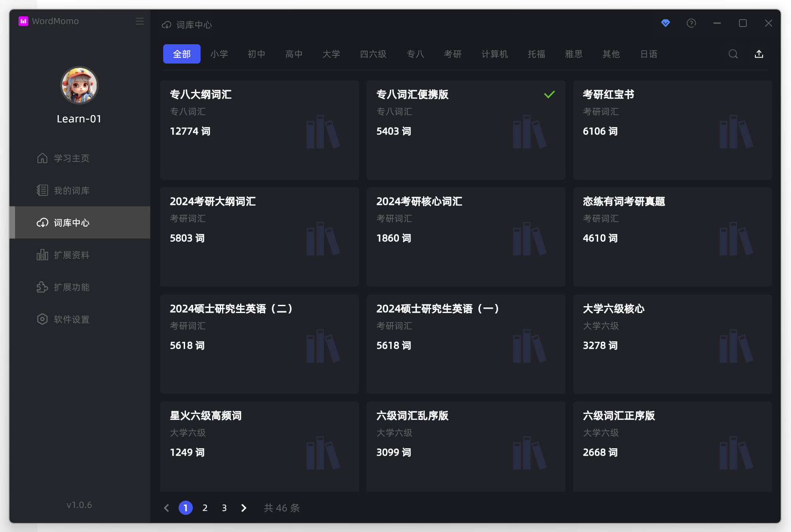The width and height of the screenshot is (791, 532).
Task: Open the help question mark icon
Action: click(691, 23)
